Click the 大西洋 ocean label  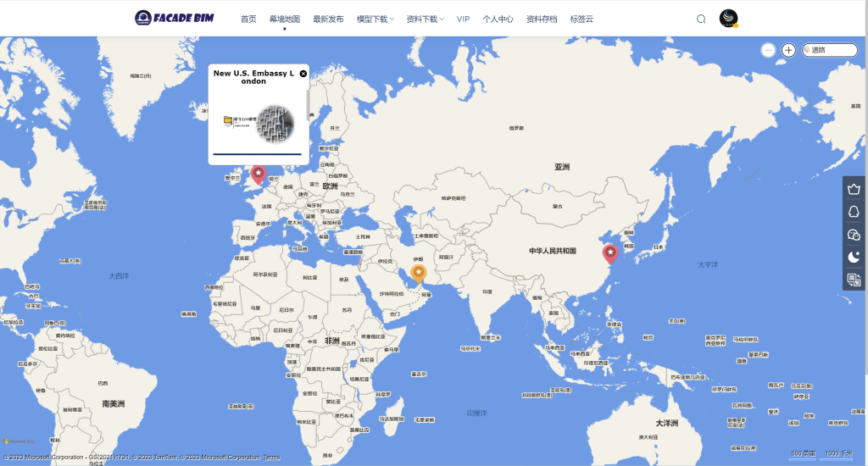click(x=119, y=275)
